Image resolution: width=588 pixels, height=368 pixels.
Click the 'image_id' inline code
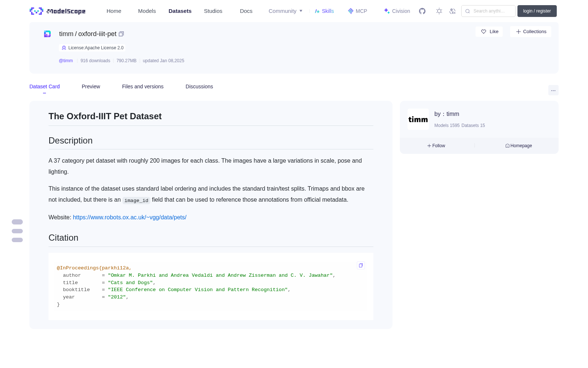click(136, 200)
